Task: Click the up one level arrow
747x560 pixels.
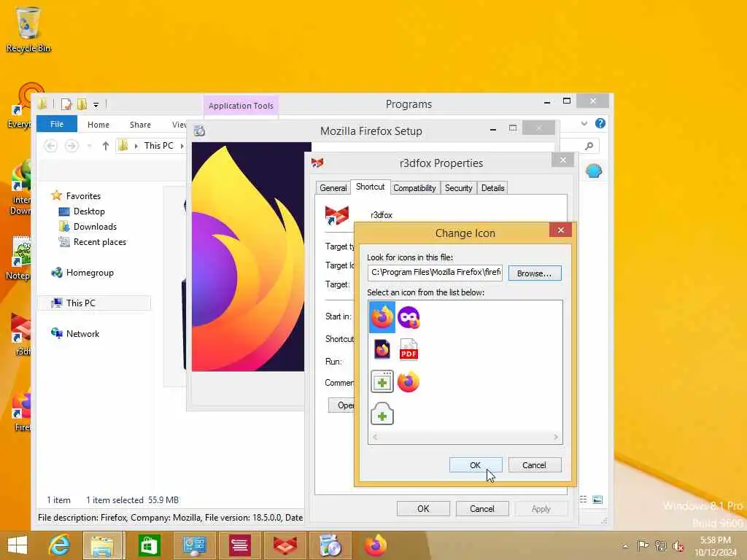Action: pos(105,146)
